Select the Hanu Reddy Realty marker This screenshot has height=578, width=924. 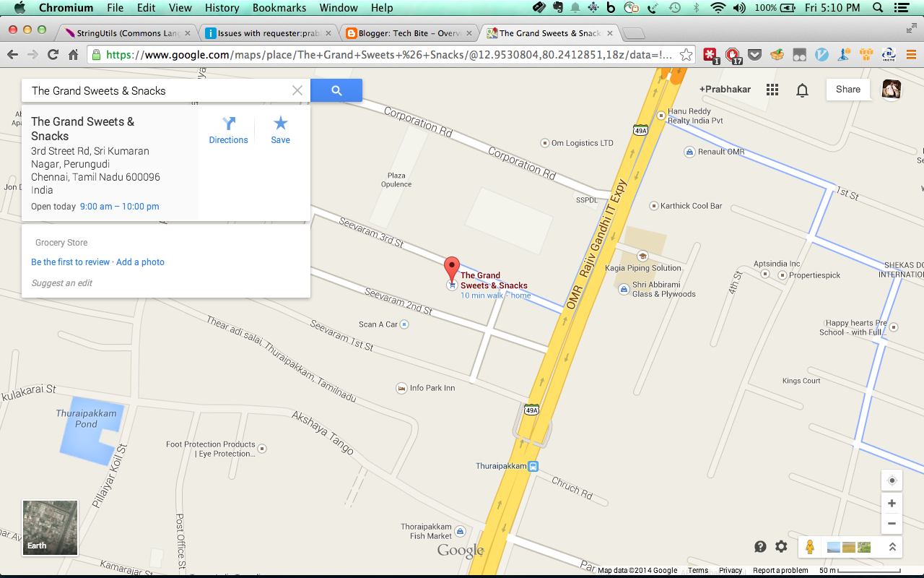coord(661,116)
